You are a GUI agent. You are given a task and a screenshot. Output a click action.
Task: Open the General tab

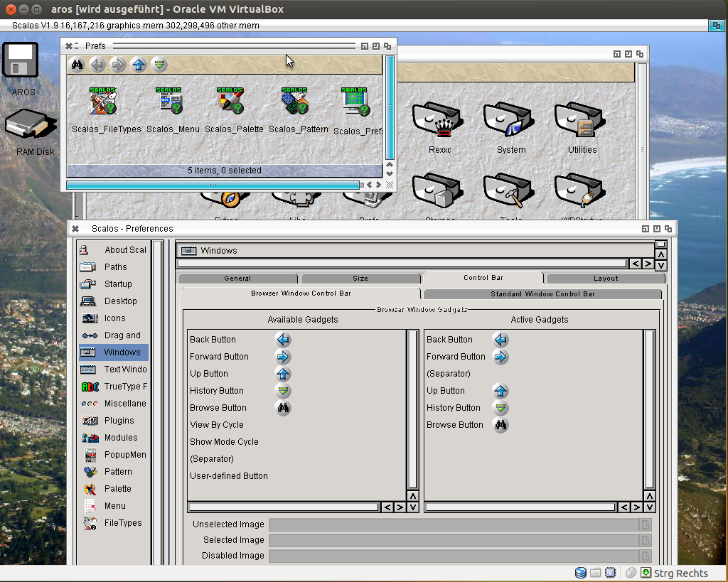coord(237,279)
